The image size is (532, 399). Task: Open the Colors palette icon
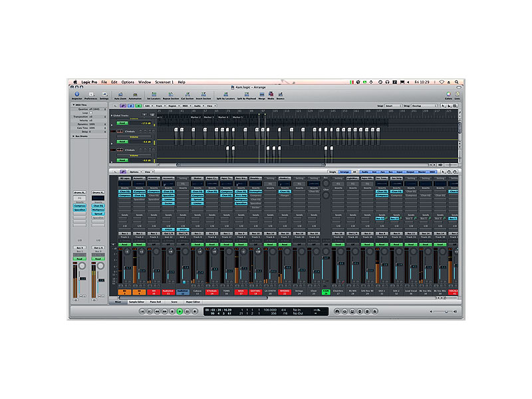tap(448, 95)
